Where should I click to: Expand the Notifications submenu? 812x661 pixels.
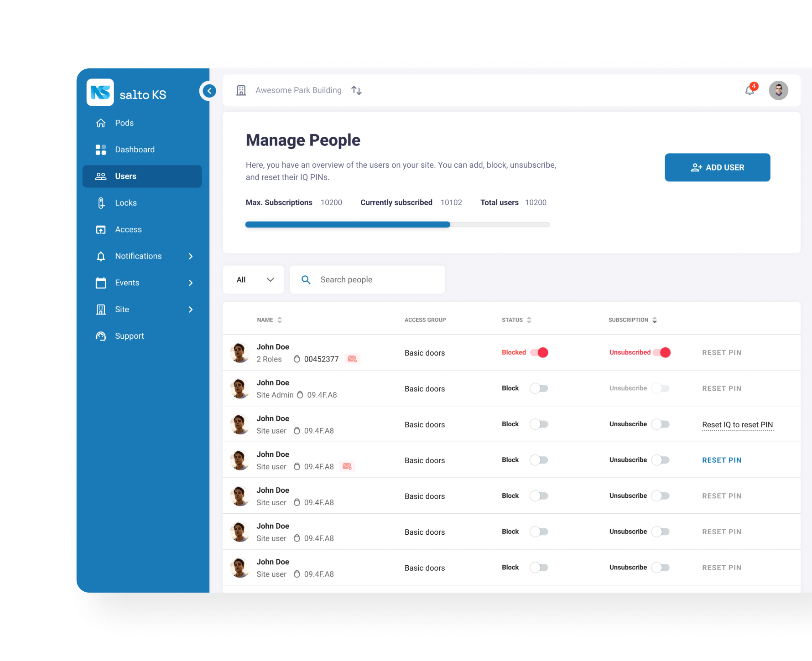coord(190,256)
